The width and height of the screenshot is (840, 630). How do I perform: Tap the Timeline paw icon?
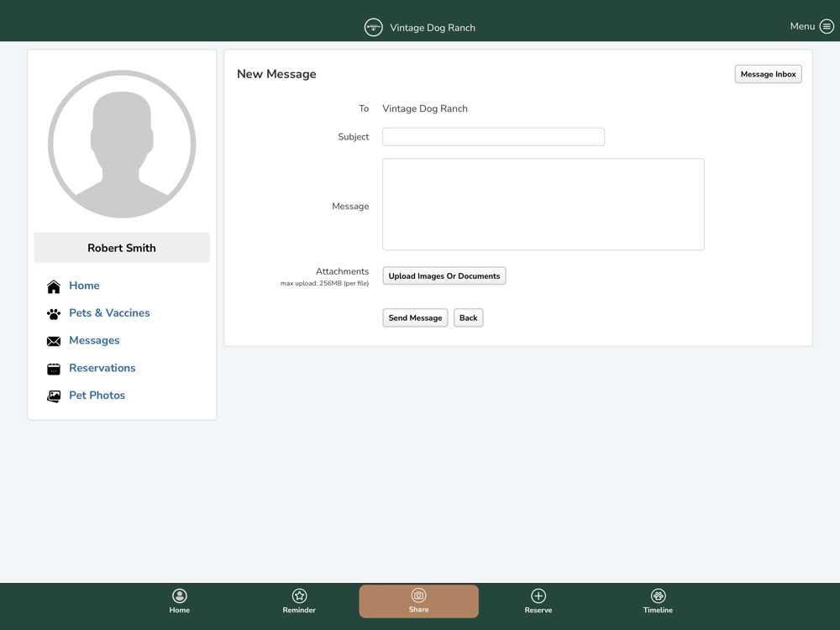658,596
